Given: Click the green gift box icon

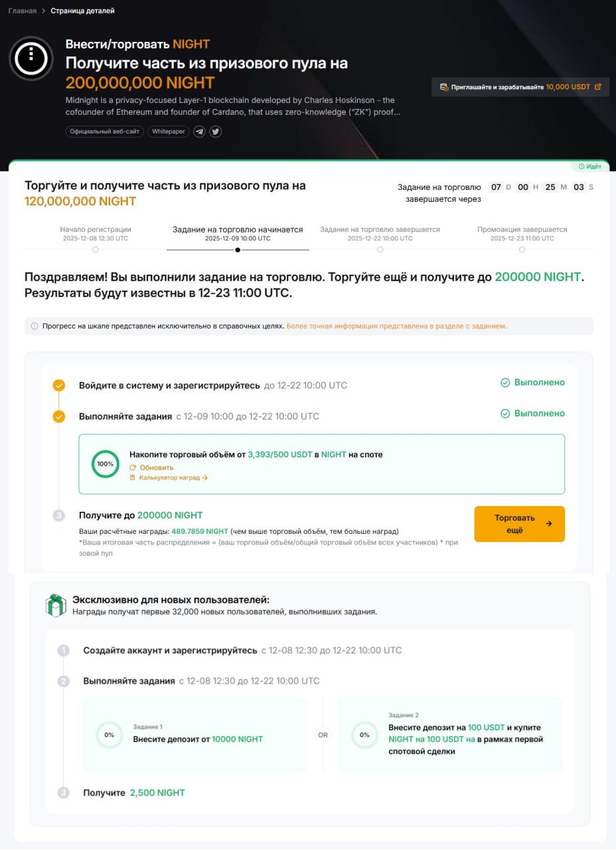Looking at the screenshot, I should (56, 605).
